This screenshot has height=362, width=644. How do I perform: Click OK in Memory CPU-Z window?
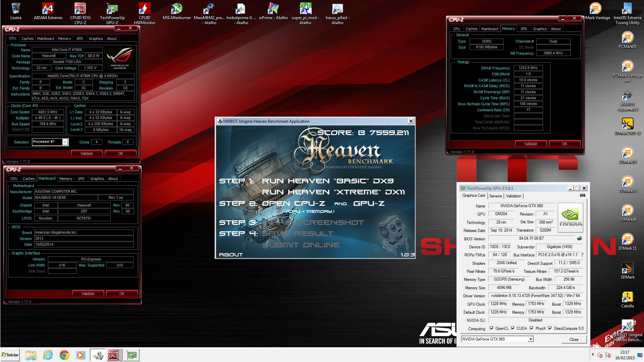tap(565, 144)
